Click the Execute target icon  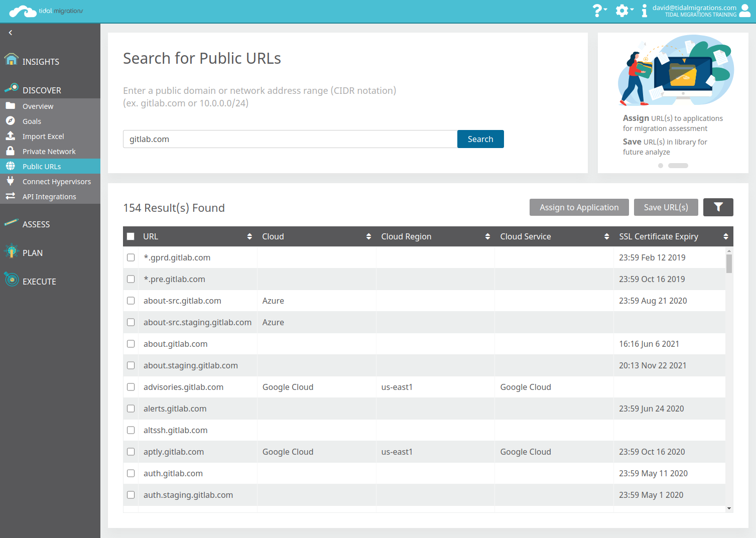click(x=11, y=280)
